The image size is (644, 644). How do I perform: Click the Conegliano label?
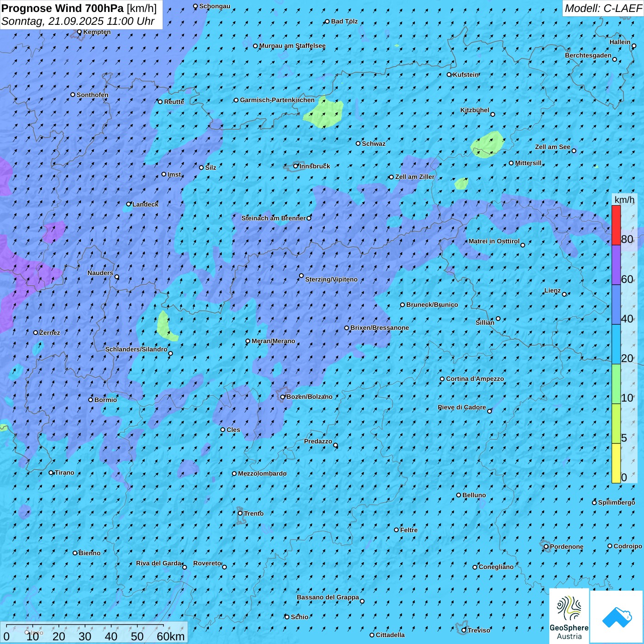coord(496,567)
